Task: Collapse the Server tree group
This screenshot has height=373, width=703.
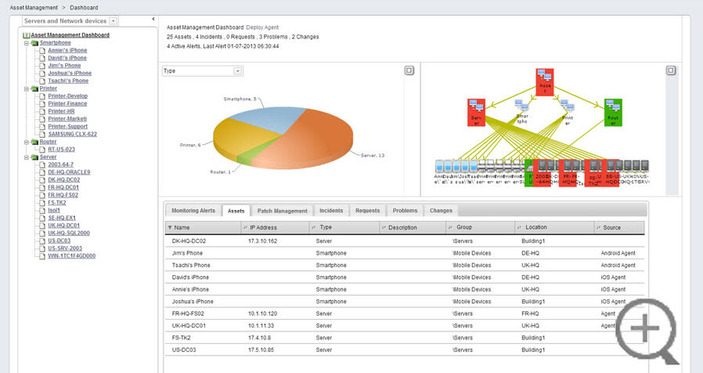Action: point(26,157)
